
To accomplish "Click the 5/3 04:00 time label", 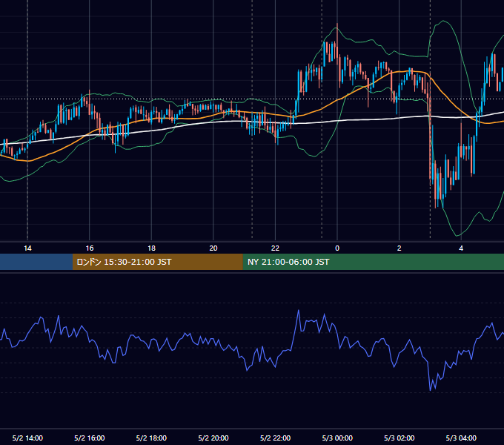I will [x=461, y=438].
